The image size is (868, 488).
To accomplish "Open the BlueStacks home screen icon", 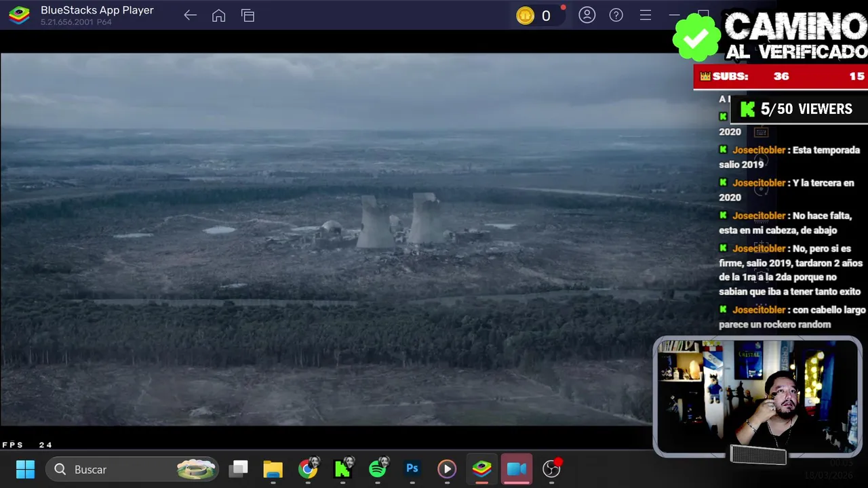I will (218, 16).
